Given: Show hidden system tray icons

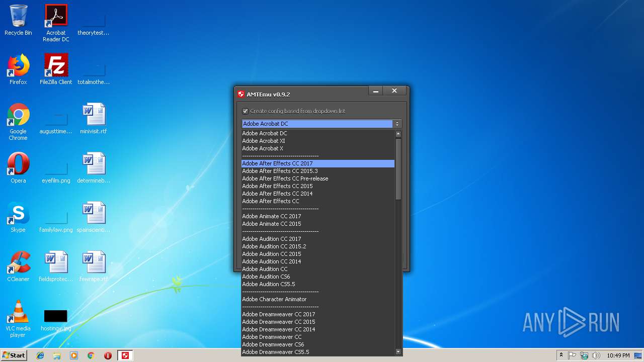Looking at the screenshot, I should pos(561,355).
